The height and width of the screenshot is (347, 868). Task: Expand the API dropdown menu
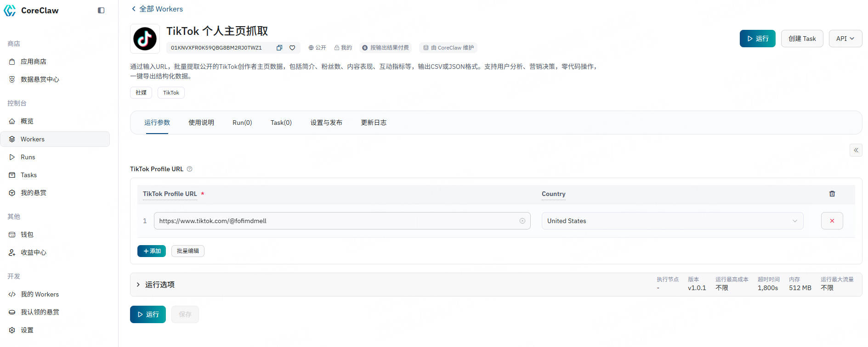pos(845,39)
